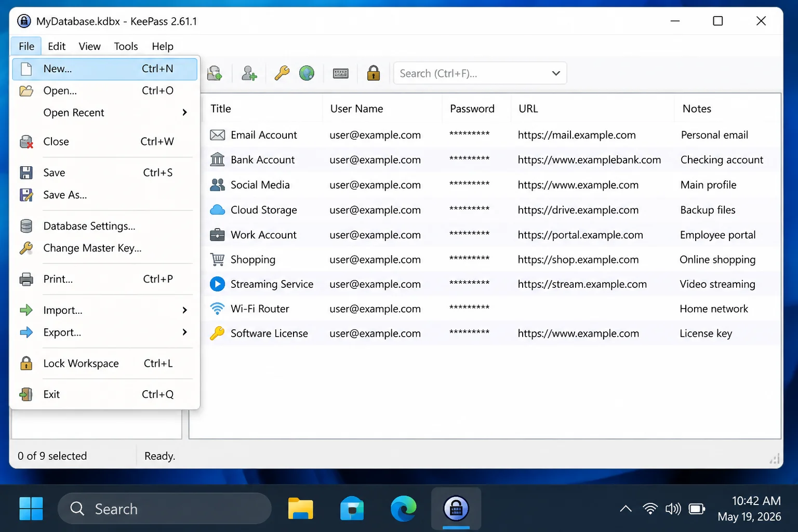This screenshot has width=798, height=532.
Task: Click URL https://mail.example.com
Action: tap(577, 135)
